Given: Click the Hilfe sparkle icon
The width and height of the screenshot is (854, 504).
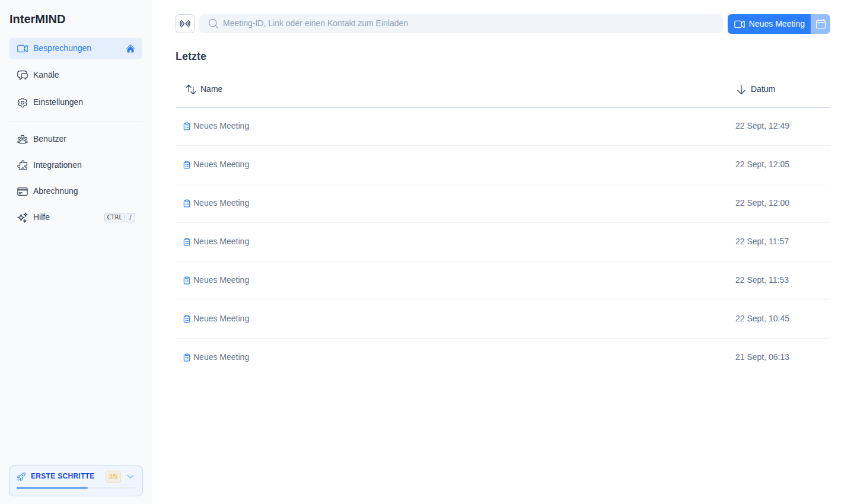Looking at the screenshot, I should [23, 218].
